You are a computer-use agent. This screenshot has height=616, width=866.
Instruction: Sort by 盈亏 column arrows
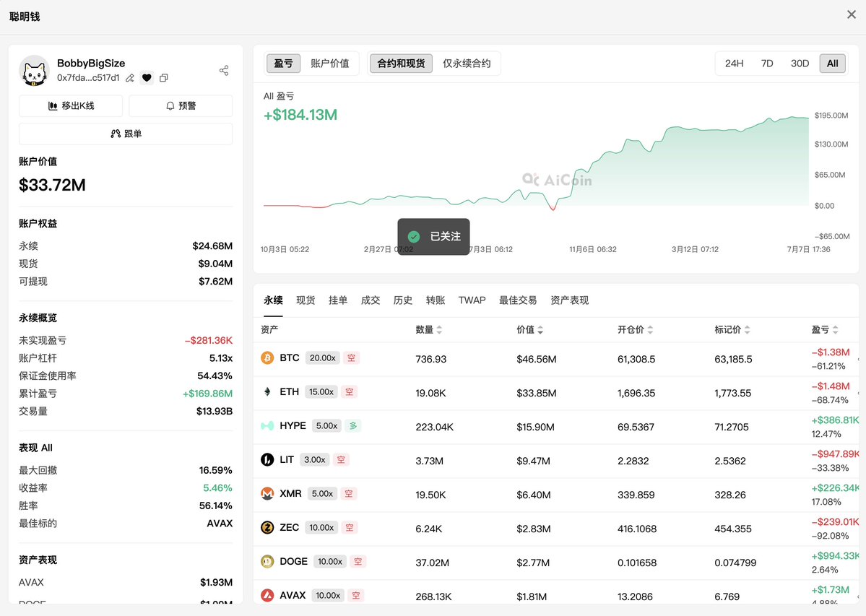[x=835, y=329]
